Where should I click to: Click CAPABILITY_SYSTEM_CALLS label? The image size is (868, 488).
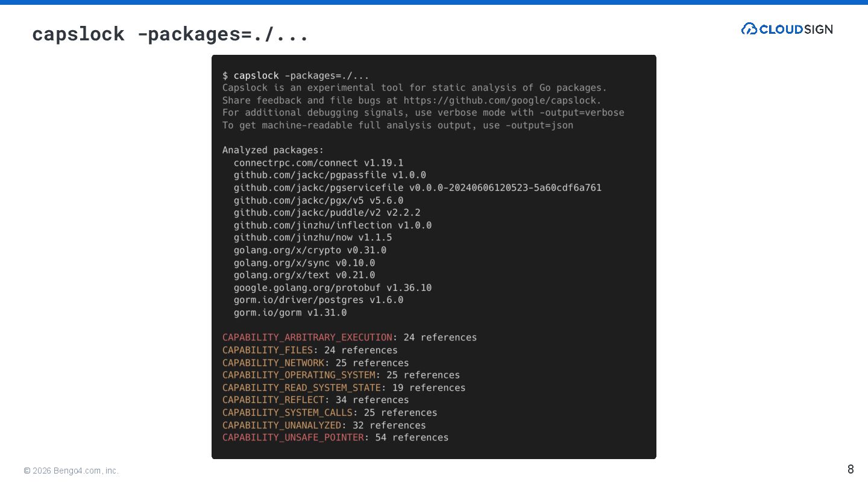point(287,413)
